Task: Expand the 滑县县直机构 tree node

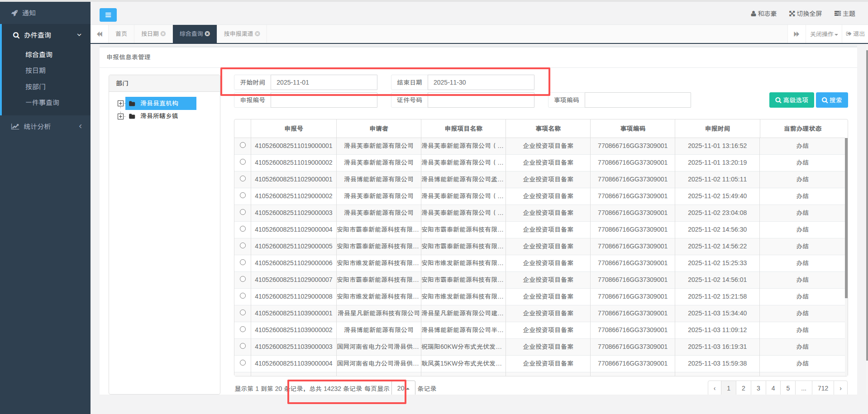Action: point(120,104)
